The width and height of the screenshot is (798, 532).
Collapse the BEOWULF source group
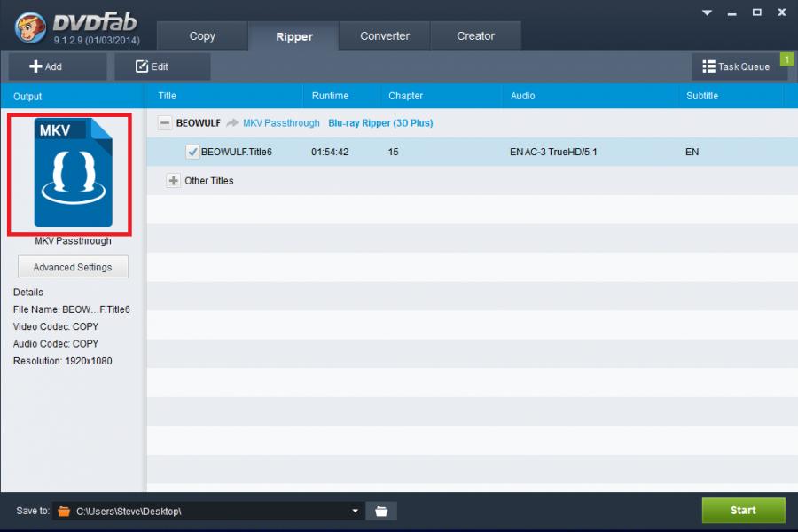[x=165, y=123]
